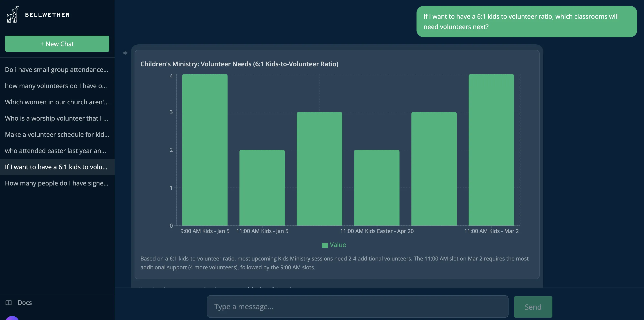
Task: Toggle the Value series in the chart legend
Action: click(333, 245)
